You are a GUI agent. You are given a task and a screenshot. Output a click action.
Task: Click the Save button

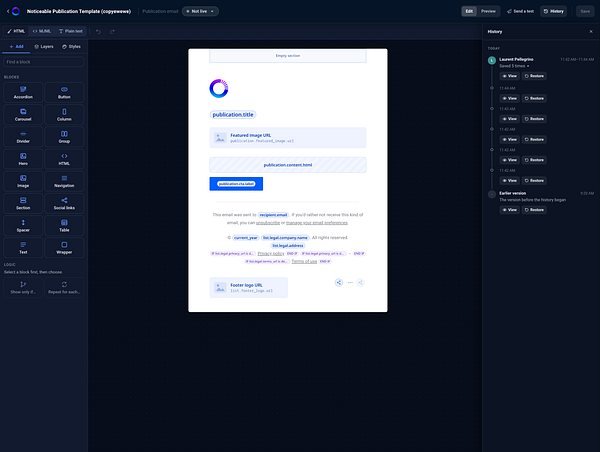pos(585,11)
